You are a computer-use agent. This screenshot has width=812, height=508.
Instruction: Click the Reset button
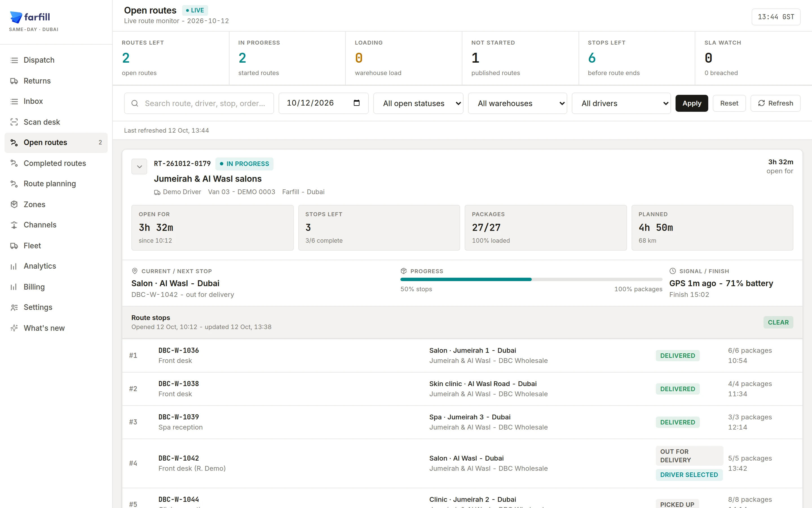[729, 104]
